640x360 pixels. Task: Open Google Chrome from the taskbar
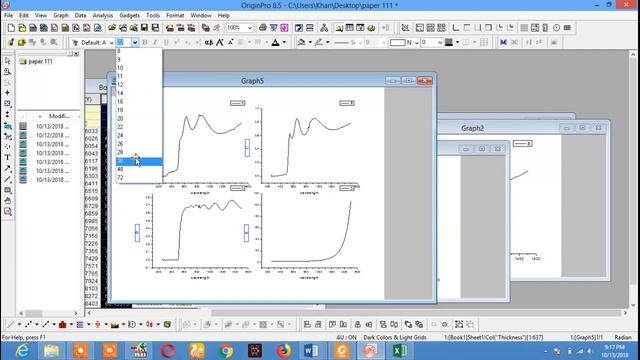(226, 351)
